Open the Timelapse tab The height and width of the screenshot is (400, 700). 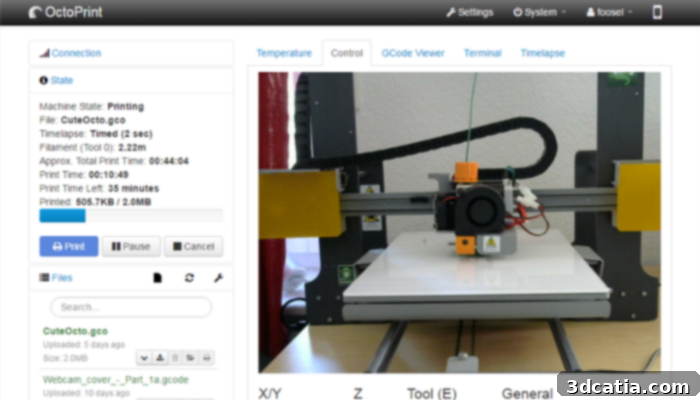(543, 53)
